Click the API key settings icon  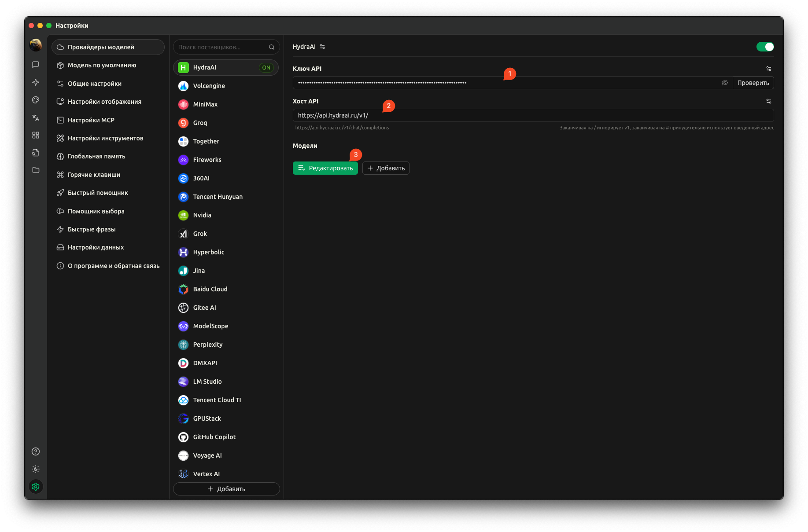coord(769,69)
